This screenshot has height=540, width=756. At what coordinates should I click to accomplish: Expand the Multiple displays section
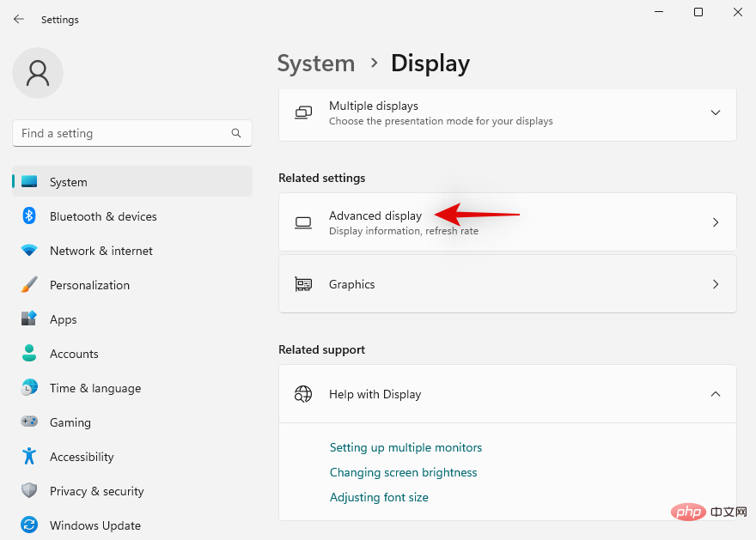716,112
